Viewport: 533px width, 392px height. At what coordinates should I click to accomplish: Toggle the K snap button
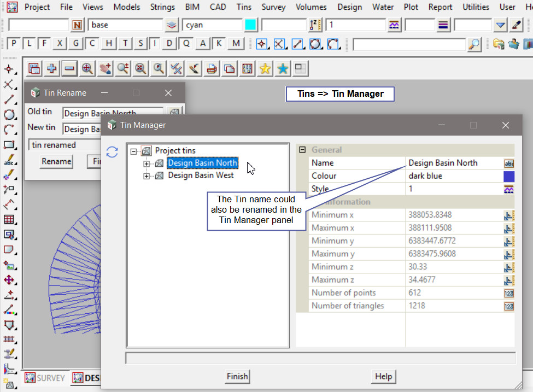click(219, 44)
